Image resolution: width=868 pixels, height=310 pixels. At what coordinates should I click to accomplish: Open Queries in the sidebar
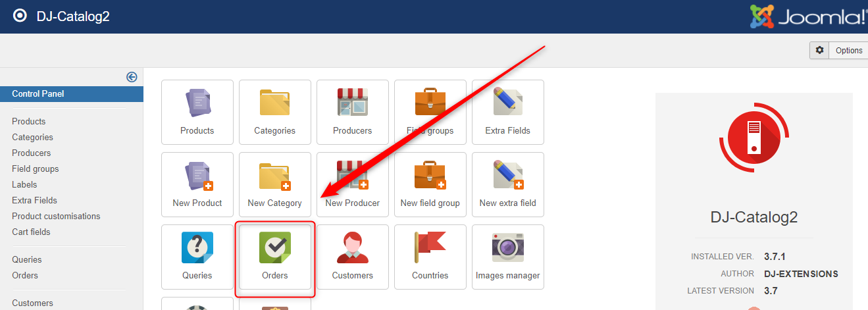point(27,259)
